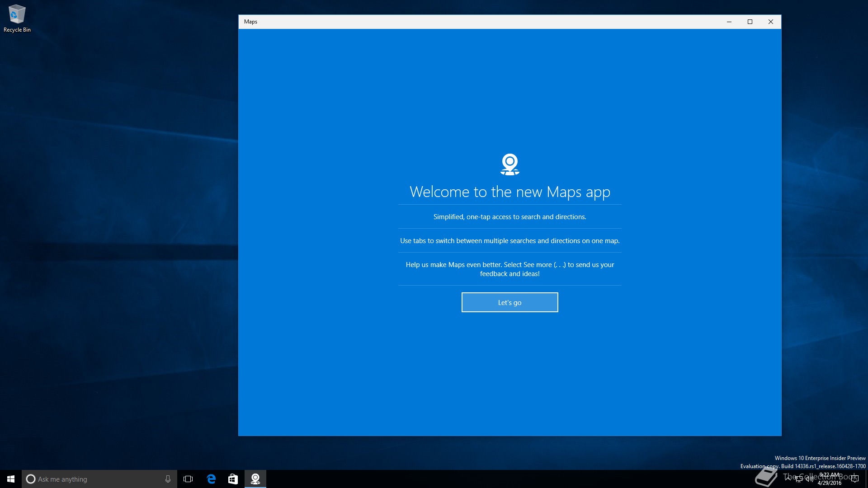This screenshot has height=488, width=868.
Task: Open the Store app from the taskbar
Action: tap(233, 479)
